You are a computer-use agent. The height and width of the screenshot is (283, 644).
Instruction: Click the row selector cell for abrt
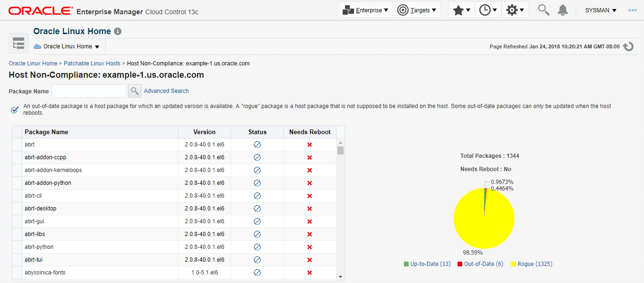pyautogui.click(x=17, y=145)
